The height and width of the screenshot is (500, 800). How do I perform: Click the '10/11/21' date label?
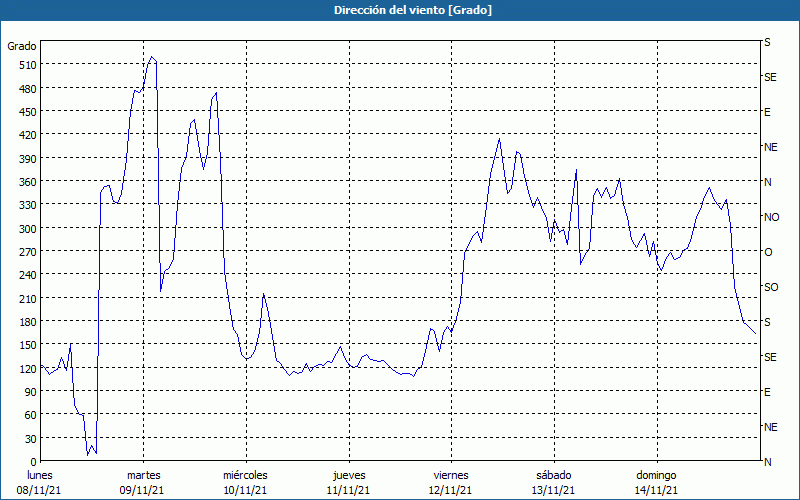(x=245, y=490)
